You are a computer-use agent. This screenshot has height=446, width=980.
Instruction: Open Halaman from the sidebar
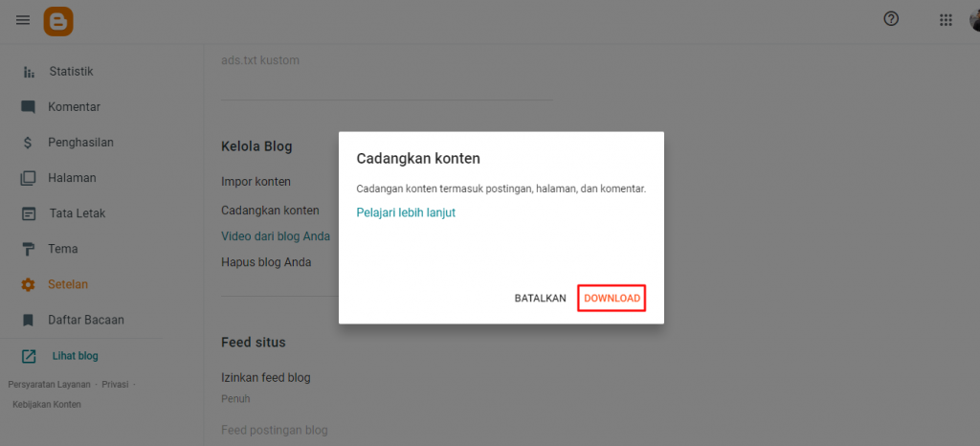(x=72, y=178)
